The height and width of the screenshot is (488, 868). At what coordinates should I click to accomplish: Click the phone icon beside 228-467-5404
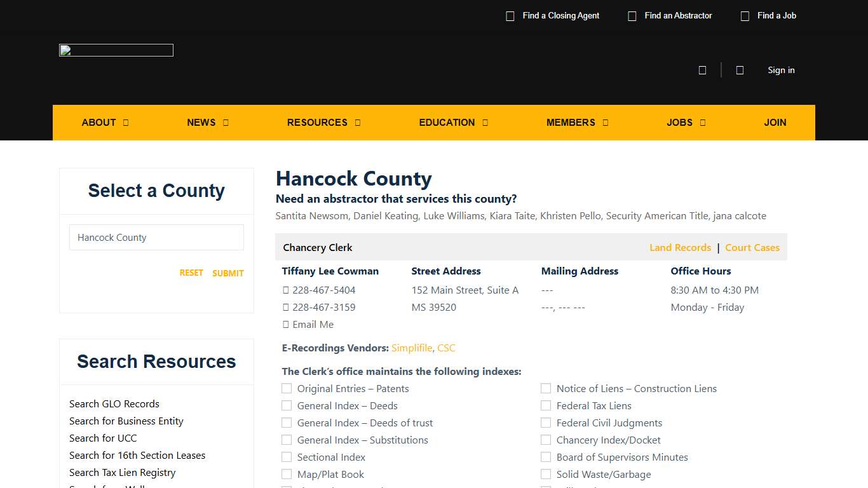[x=285, y=290]
